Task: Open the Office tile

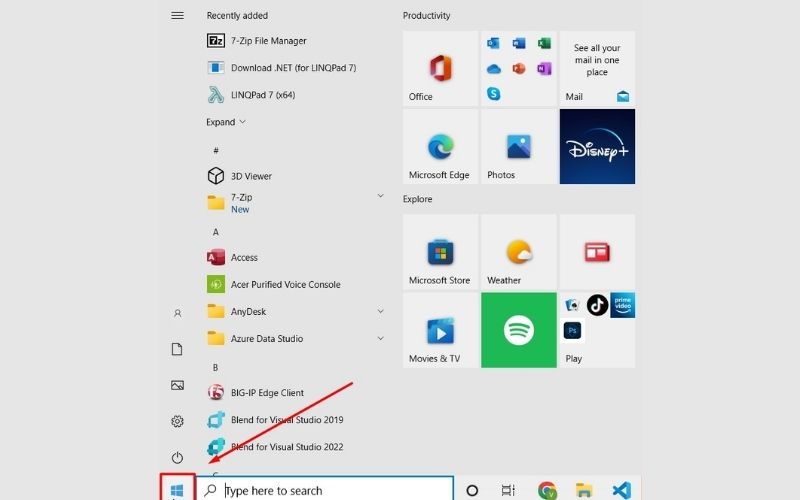Action: tap(440, 68)
